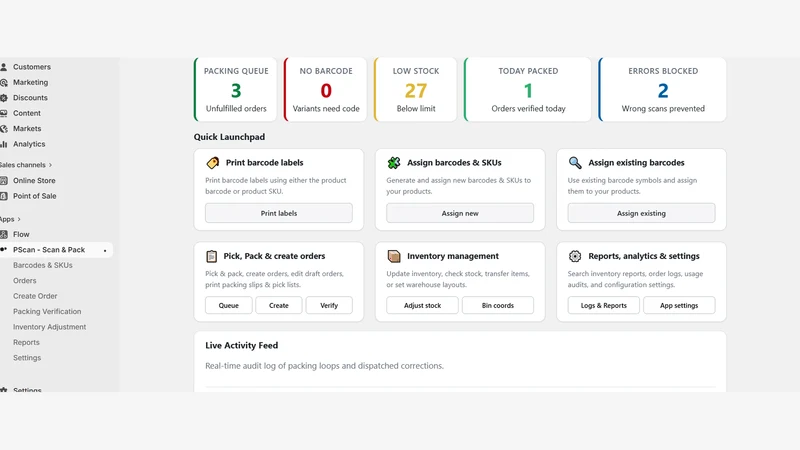Viewport: 800px width, 450px height.
Task: Open the No Barcode stat card
Action: 326,89
